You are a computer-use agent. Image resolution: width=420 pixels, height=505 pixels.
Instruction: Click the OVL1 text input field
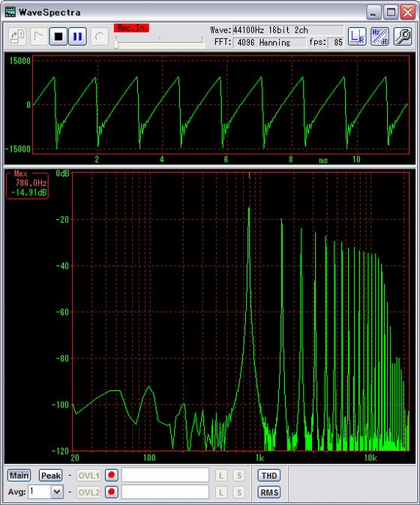[x=166, y=475]
